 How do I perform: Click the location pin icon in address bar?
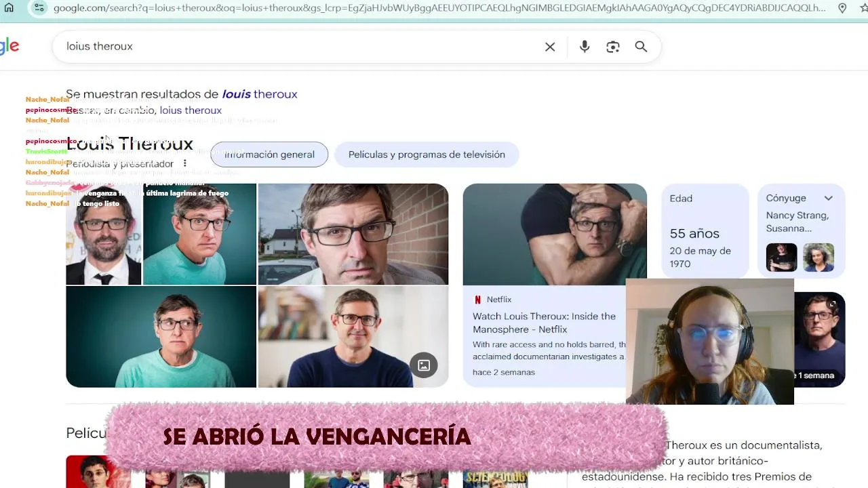(842, 8)
